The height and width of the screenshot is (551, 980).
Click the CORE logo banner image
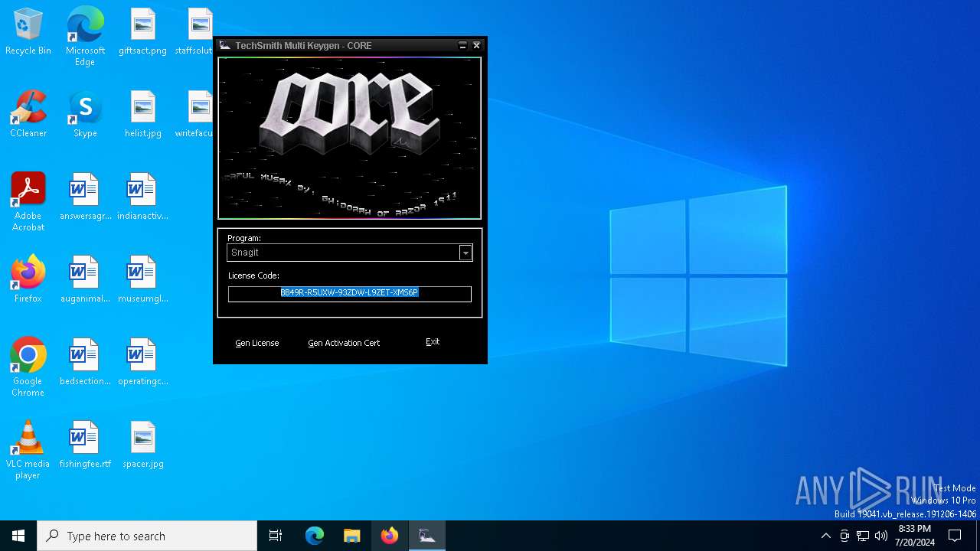tap(350, 138)
